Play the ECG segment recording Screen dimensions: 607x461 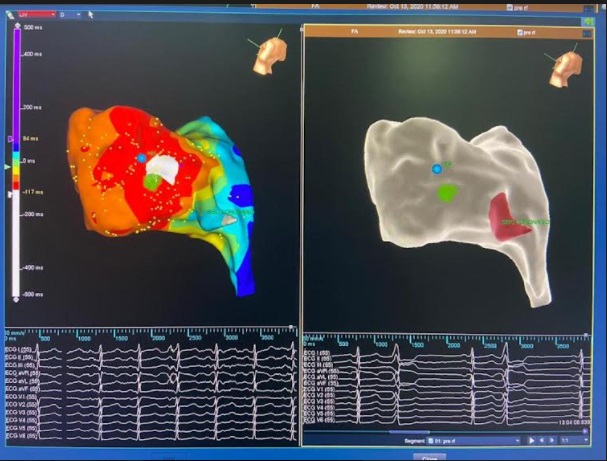[x=531, y=440]
